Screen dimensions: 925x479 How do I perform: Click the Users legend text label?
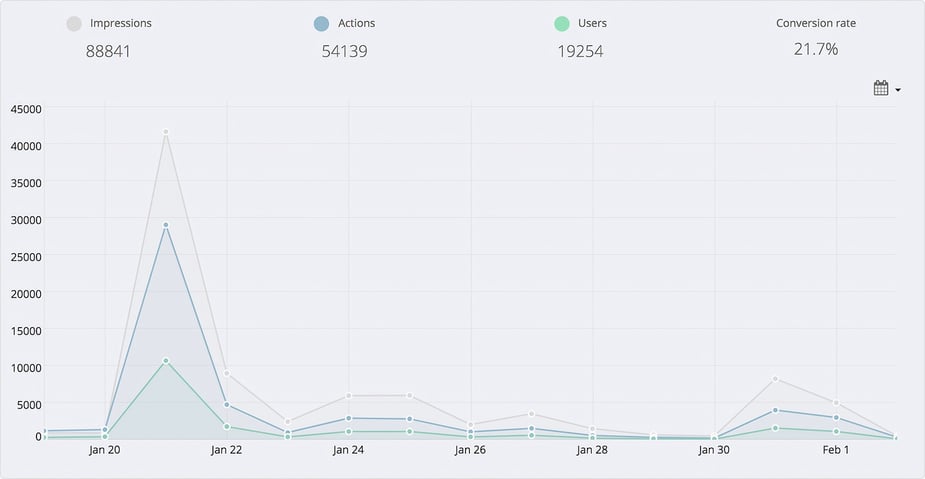[592, 23]
